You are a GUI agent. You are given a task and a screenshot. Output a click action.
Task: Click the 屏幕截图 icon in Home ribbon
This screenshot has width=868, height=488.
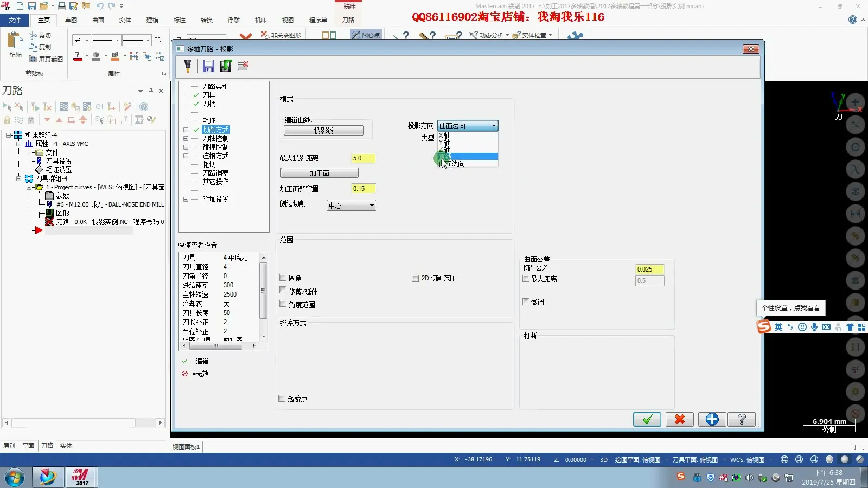coord(44,59)
